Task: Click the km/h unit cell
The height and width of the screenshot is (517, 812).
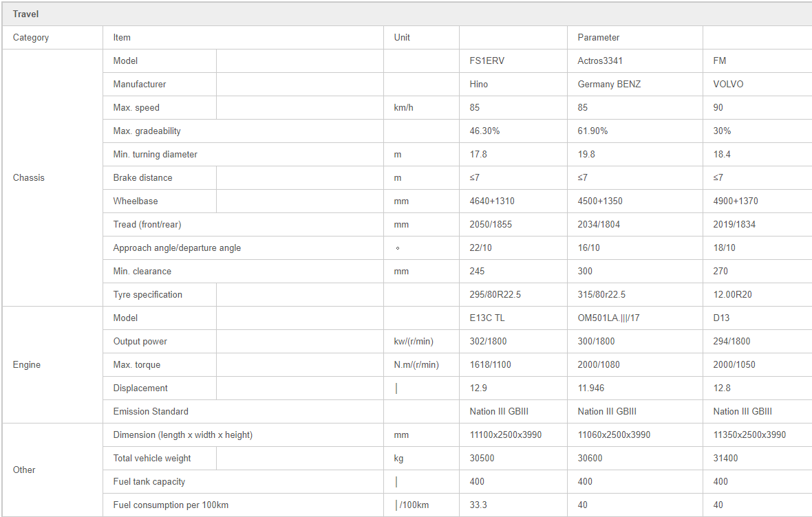Action: (x=403, y=107)
